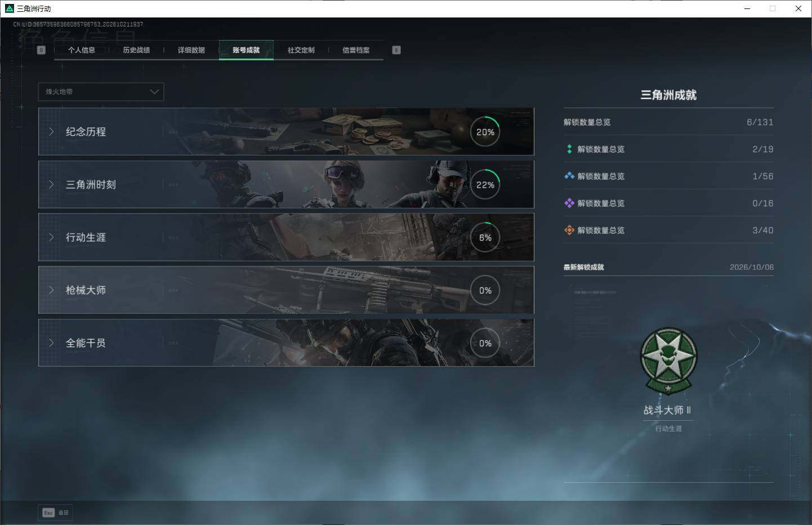Click the 解锁数量总览 6/131 total row
Image resolution: width=812 pixels, height=525 pixels.
coord(668,122)
